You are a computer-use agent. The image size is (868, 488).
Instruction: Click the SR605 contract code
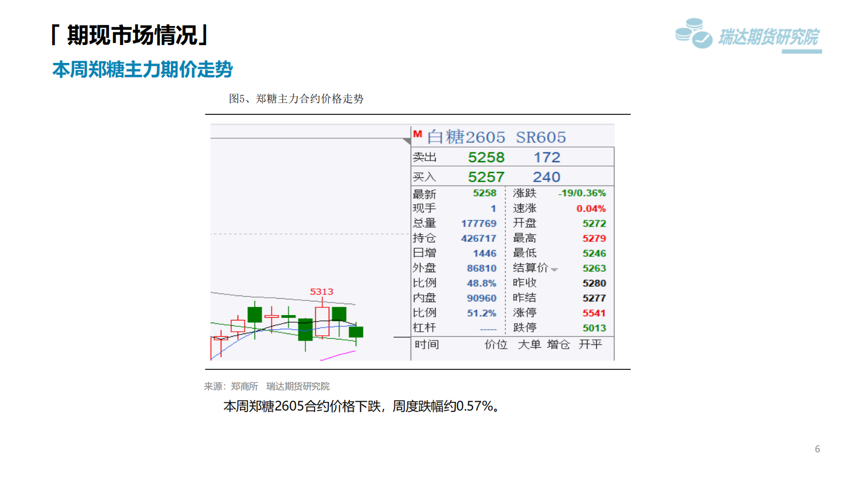[540, 137]
